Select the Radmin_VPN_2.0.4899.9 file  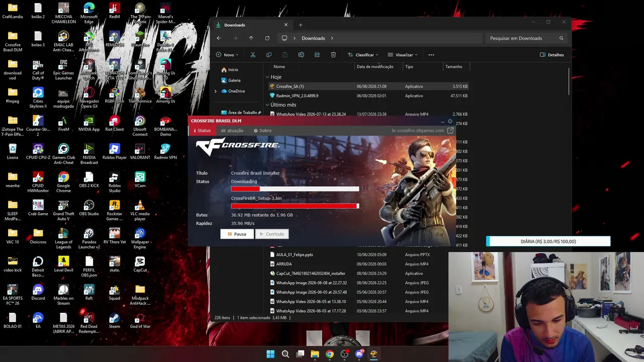[368, 96]
